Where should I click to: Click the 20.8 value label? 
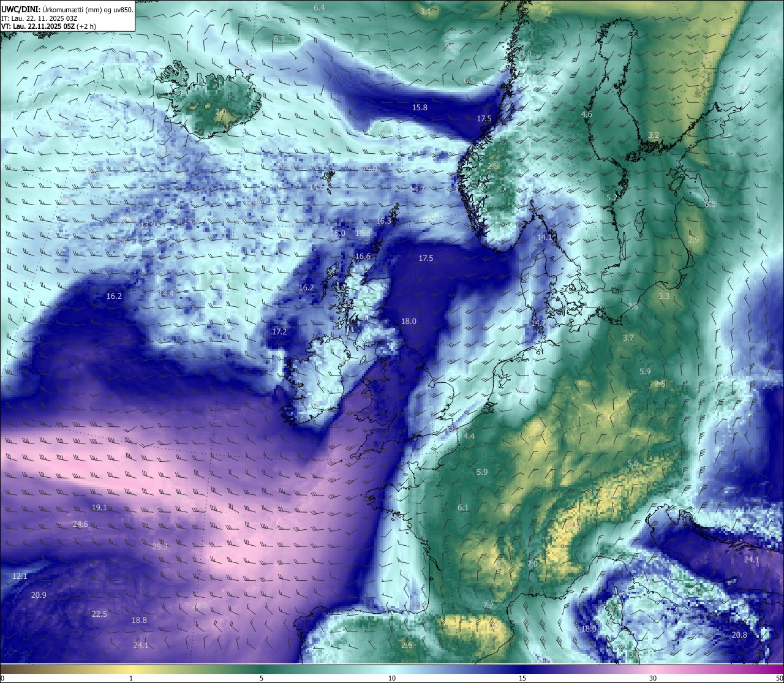739,635
